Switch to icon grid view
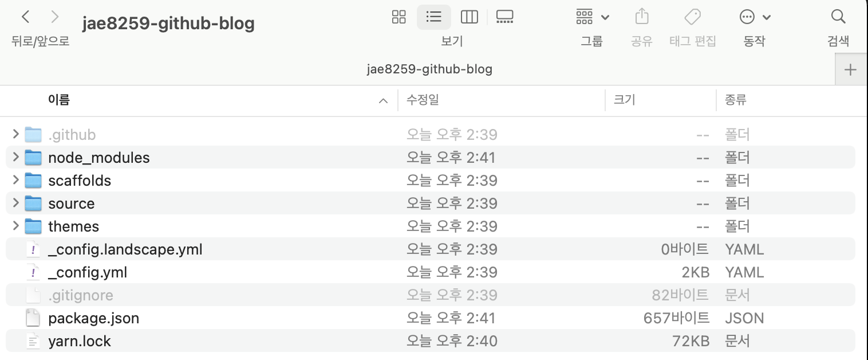 399,17
